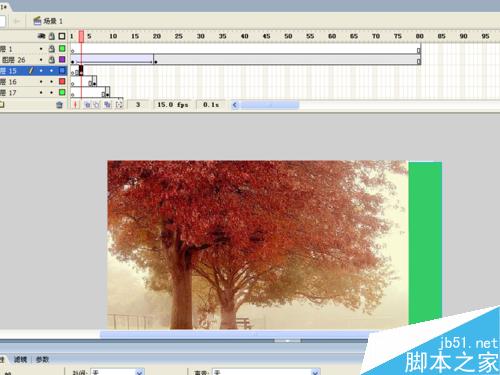This screenshot has height=375, width=500.
Task: Open the Parameters tab in properties panel
Action: 42,359
